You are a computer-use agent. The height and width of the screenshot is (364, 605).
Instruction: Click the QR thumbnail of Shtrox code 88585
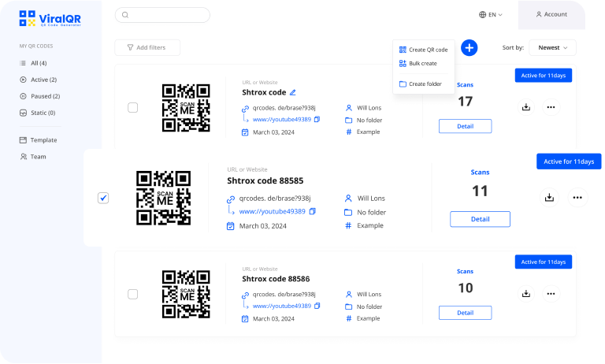[x=164, y=198]
